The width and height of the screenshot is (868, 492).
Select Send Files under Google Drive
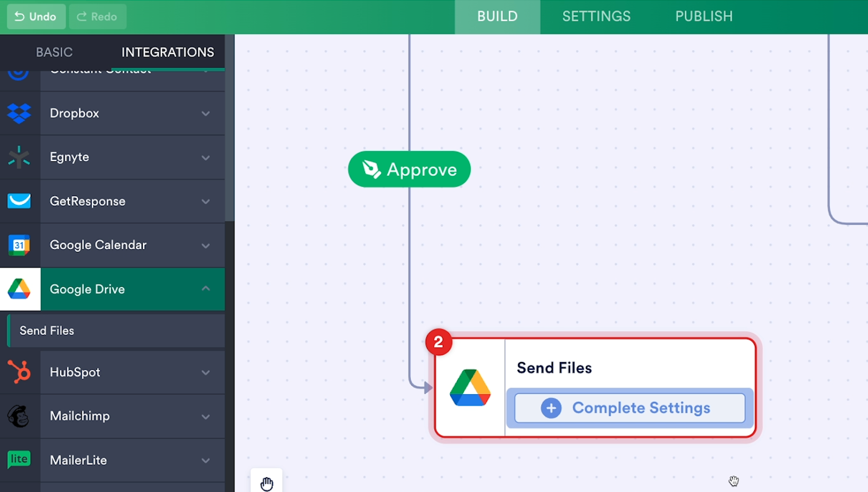point(116,331)
